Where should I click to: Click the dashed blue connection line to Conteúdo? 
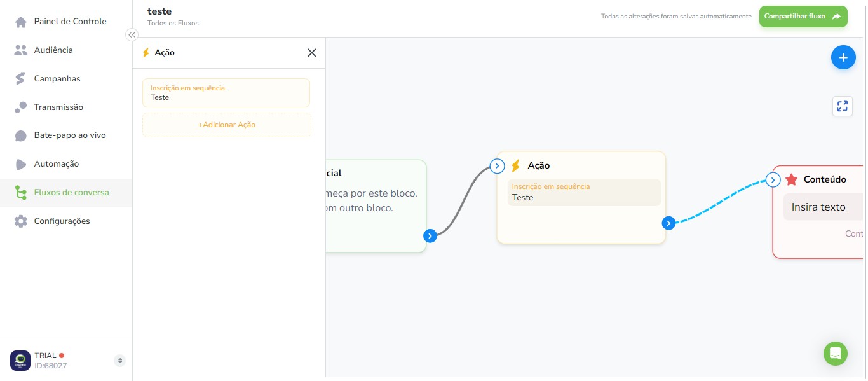coord(720,203)
